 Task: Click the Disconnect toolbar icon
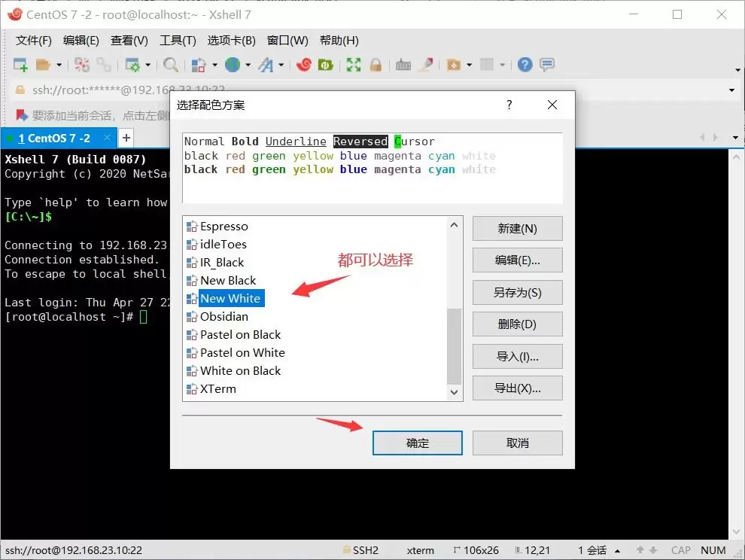tap(82, 65)
